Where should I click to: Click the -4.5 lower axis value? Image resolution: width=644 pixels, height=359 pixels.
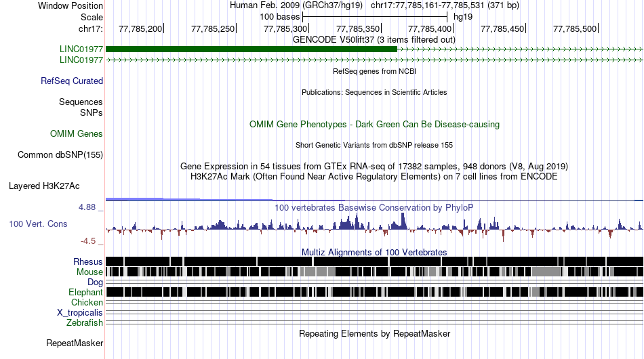(88, 241)
